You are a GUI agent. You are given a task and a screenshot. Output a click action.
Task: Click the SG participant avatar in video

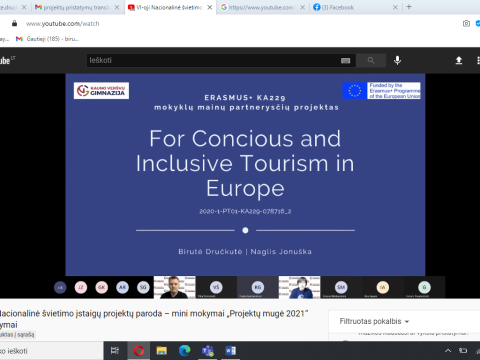[x=143, y=287]
